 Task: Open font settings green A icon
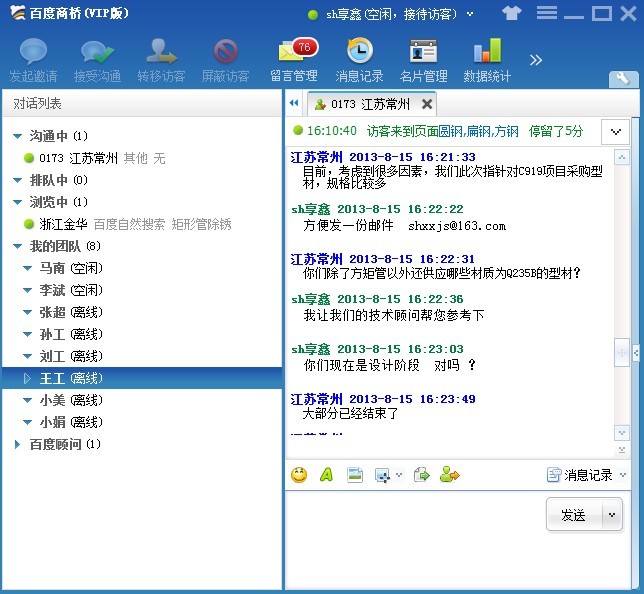pos(327,475)
